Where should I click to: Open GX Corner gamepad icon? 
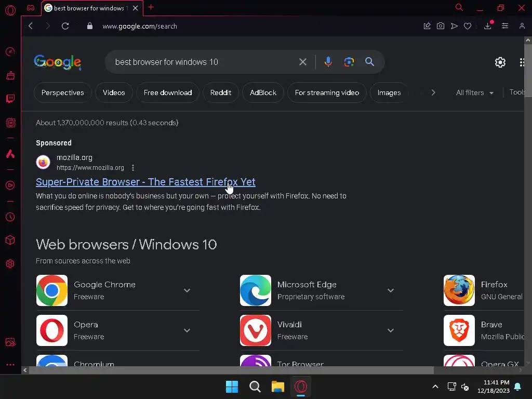click(x=31, y=8)
